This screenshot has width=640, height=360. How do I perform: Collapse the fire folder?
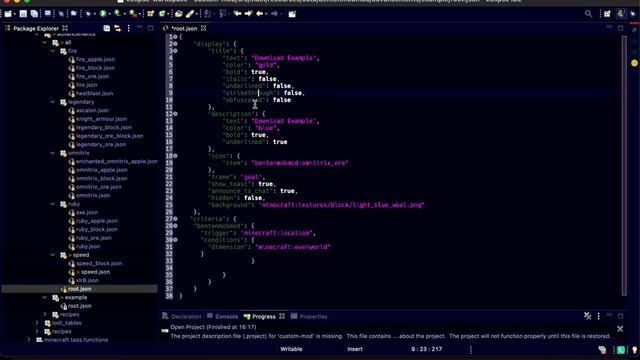[x=53, y=51]
